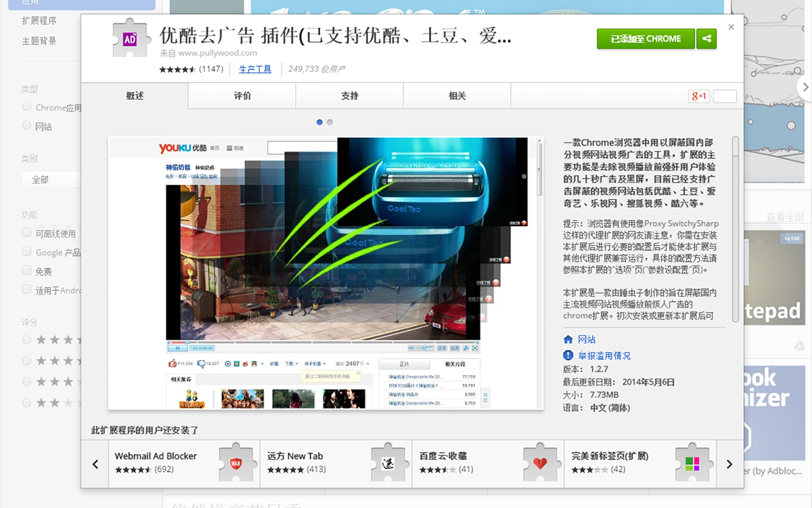Select the five-star rating filter radio
The width and height of the screenshot is (812, 508).
point(27,339)
